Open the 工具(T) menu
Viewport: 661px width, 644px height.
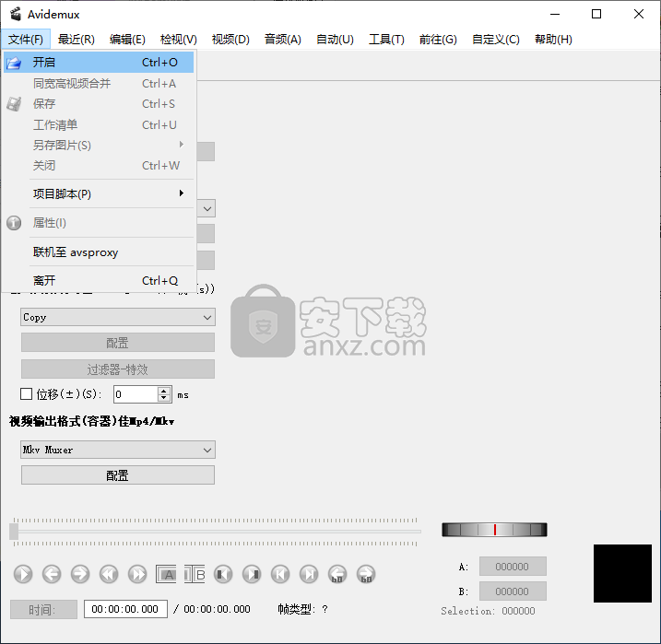click(386, 40)
